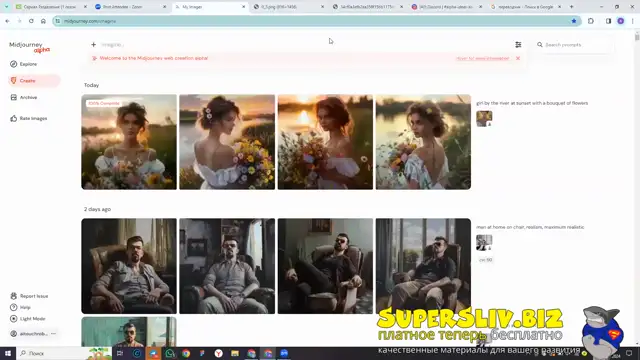Click reference thumbnail under girl prompt
Screen dimensions: 640x360
484,118
